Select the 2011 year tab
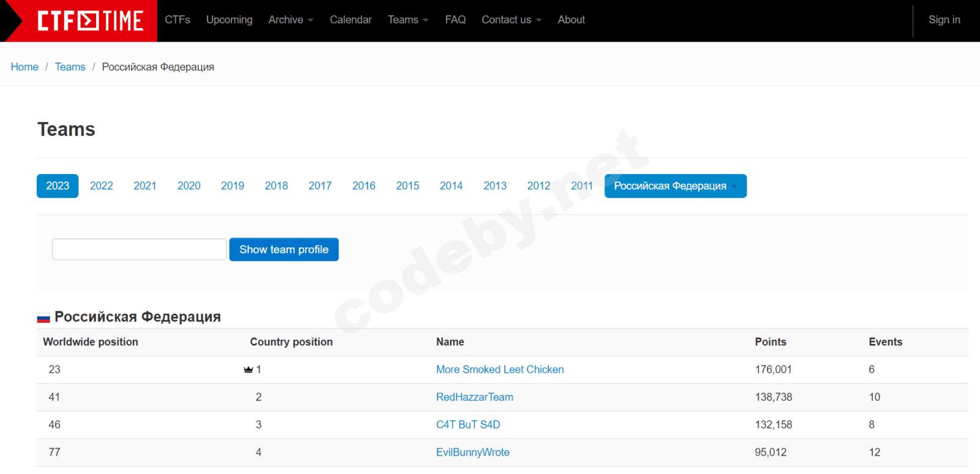The height and width of the screenshot is (474, 980). (581, 186)
